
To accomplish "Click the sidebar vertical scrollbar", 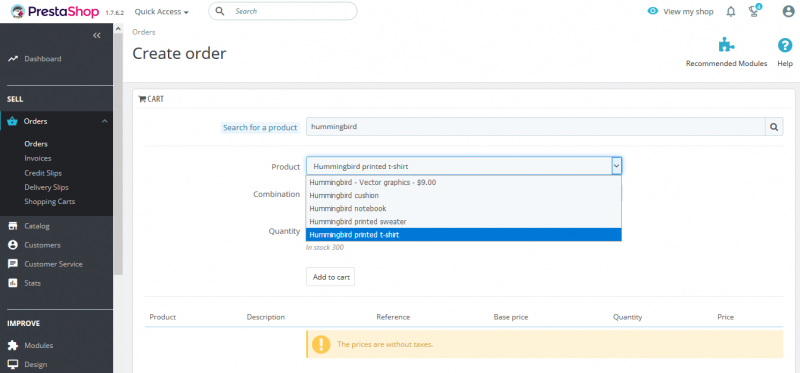I will coord(118,153).
